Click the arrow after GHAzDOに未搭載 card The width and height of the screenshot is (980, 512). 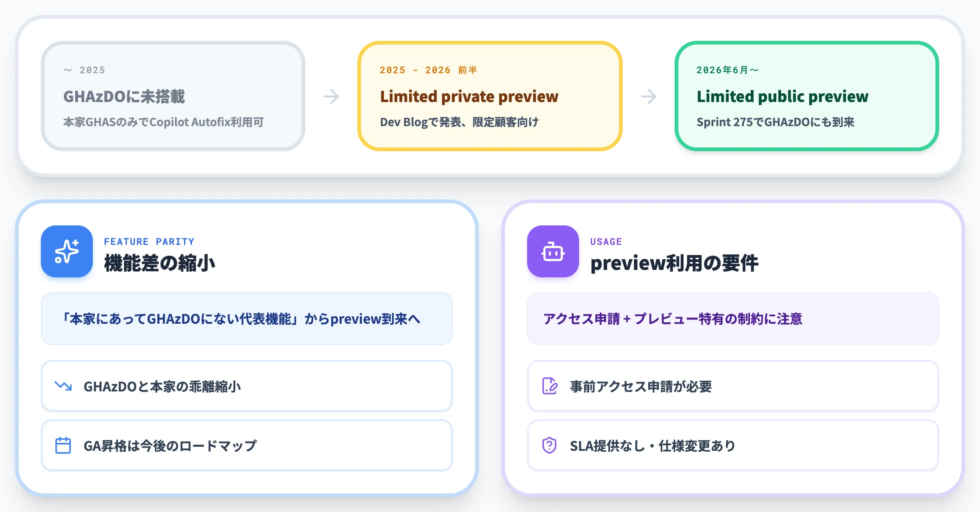tap(331, 96)
